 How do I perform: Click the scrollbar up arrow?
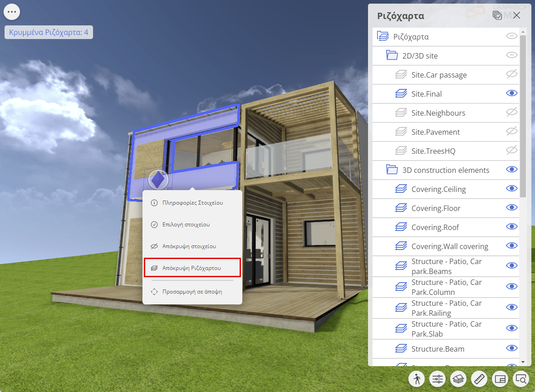point(523,32)
